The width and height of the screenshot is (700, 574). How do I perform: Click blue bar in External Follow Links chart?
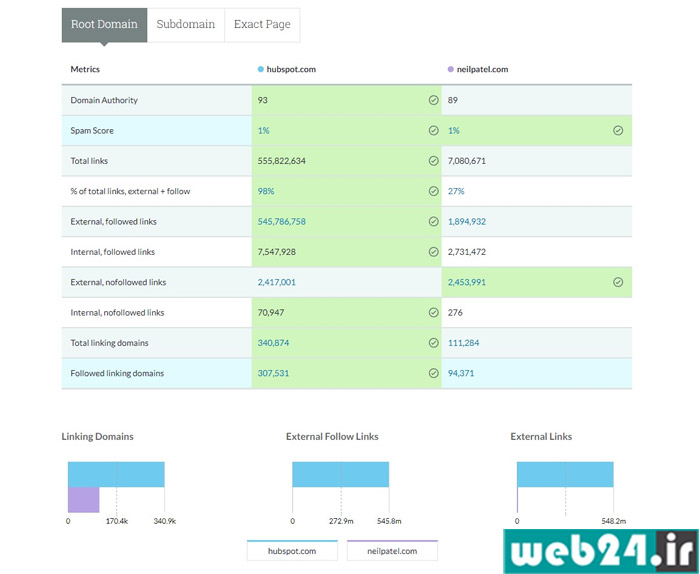[x=341, y=474]
